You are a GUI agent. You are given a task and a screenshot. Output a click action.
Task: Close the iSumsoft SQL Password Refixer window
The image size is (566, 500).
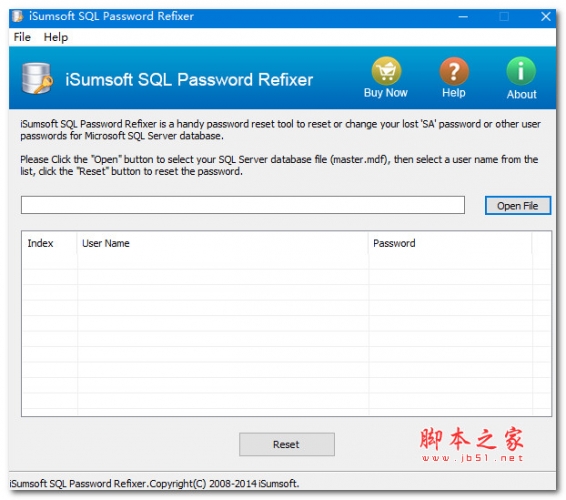click(545, 17)
